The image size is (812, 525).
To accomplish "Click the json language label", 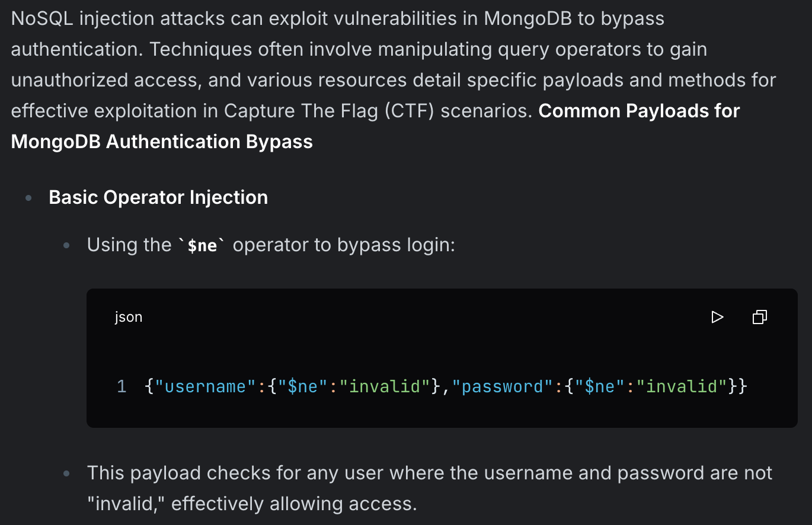I will (x=129, y=317).
